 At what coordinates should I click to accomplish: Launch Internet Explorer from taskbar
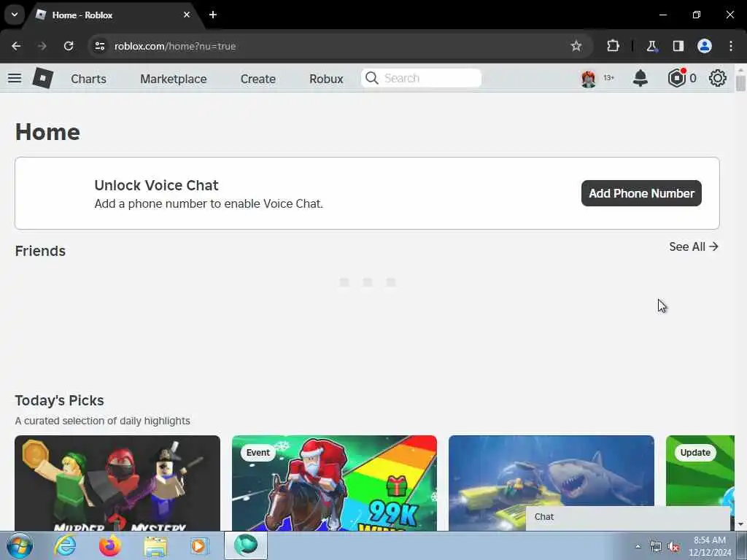[65, 545]
